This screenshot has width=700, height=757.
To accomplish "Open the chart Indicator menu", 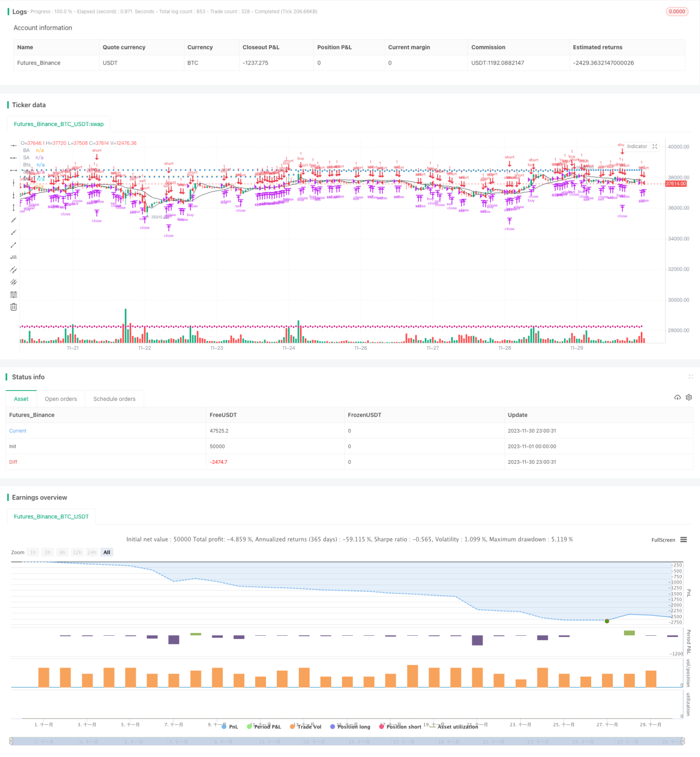I will 637,147.
